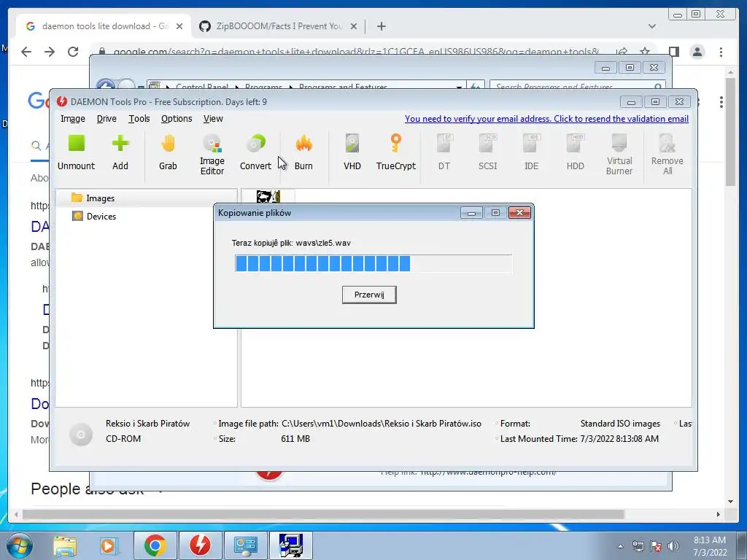Open the Convert tool
This screenshot has height=560, width=747.
tap(255, 152)
